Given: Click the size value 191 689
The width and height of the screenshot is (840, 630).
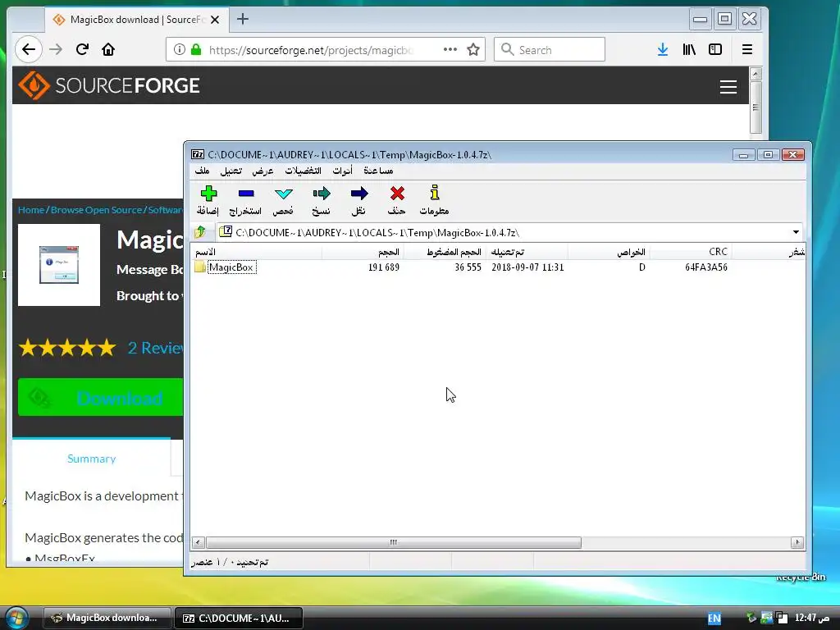Looking at the screenshot, I should pos(384,267).
